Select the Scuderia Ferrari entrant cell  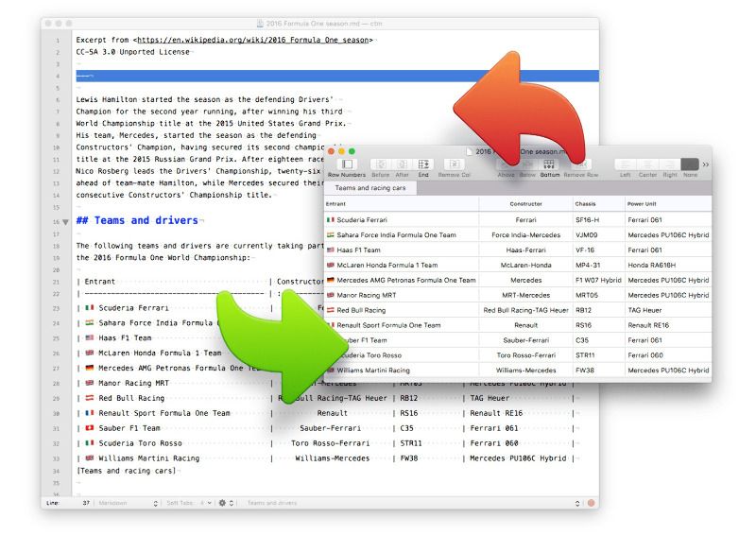pyautogui.click(x=402, y=220)
